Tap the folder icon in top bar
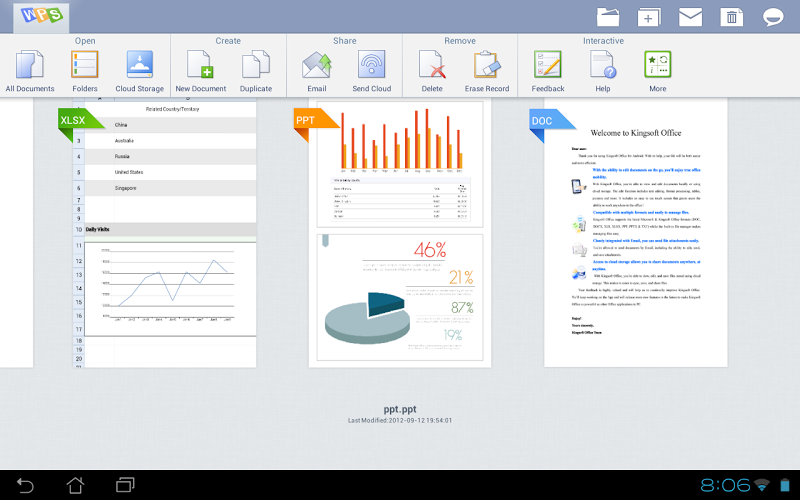800x500 pixels. 608,17
